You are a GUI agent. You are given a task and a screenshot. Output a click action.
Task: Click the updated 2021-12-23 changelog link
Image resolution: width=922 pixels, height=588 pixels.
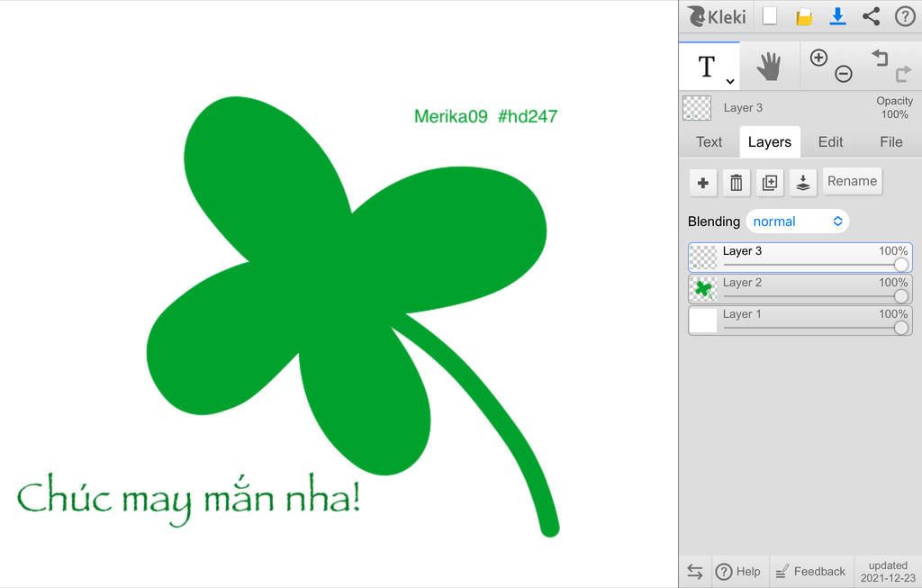click(x=888, y=572)
